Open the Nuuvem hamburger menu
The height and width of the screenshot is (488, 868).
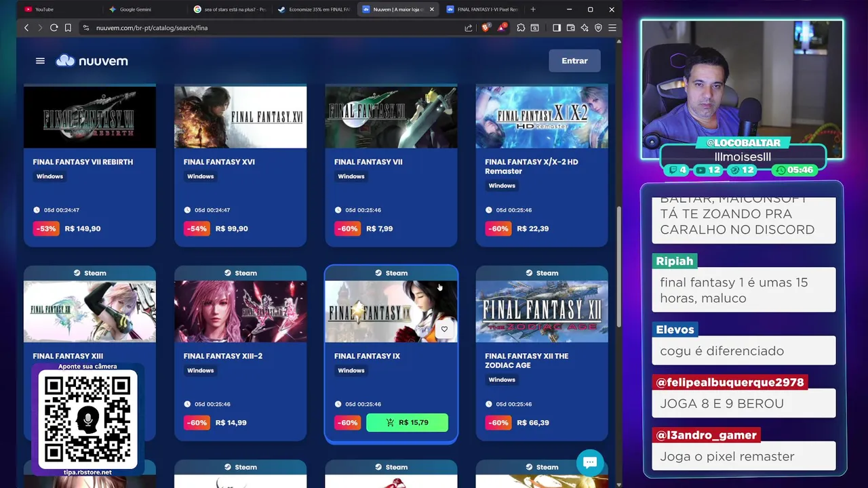(40, 61)
